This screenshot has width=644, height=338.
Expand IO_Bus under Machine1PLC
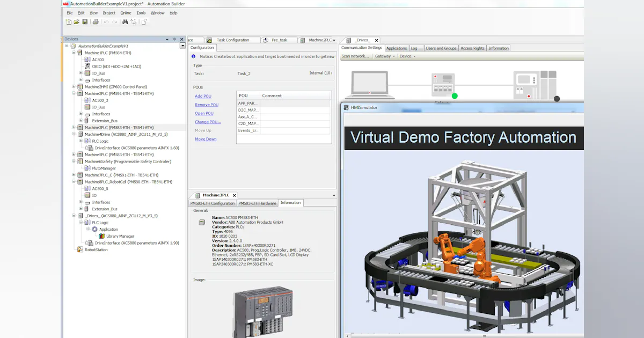coord(81,74)
